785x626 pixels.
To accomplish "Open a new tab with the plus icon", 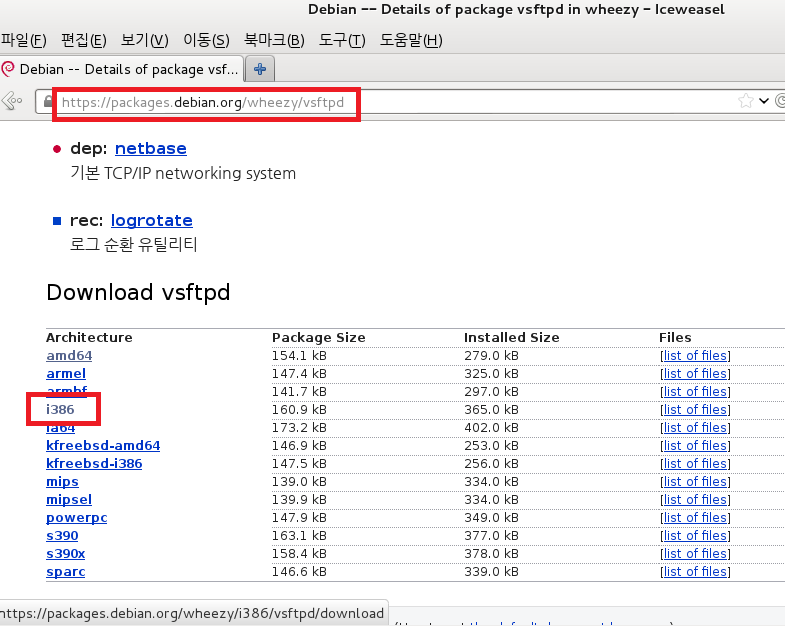I will (260, 69).
